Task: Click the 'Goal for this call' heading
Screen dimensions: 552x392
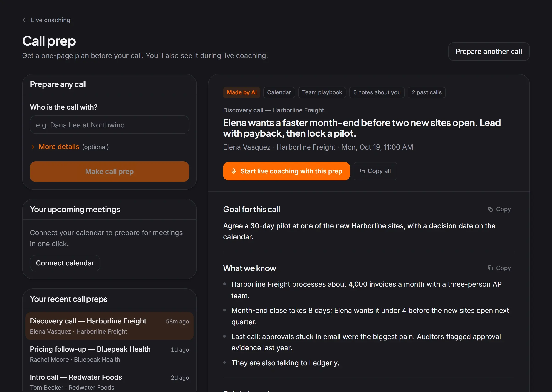Action: coord(251,209)
